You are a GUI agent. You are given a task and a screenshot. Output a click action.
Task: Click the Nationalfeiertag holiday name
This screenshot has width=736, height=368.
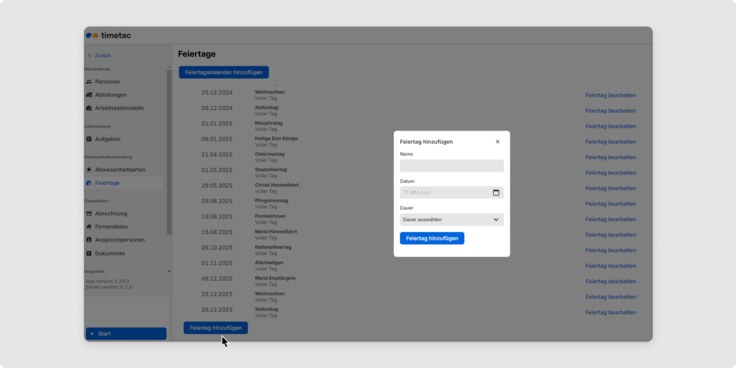pyautogui.click(x=273, y=247)
